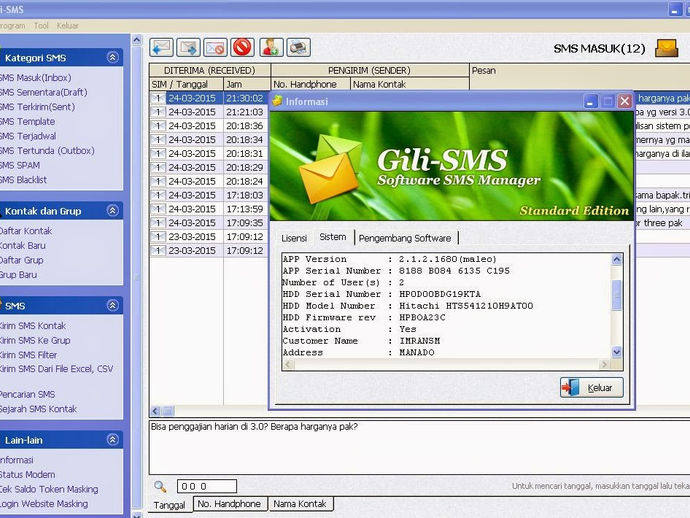Click the forward SMS toolbar icon

pos(188,48)
